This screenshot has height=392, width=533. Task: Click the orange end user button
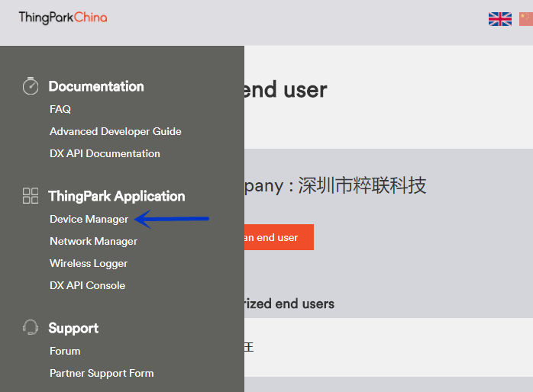[x=279, y=237]
